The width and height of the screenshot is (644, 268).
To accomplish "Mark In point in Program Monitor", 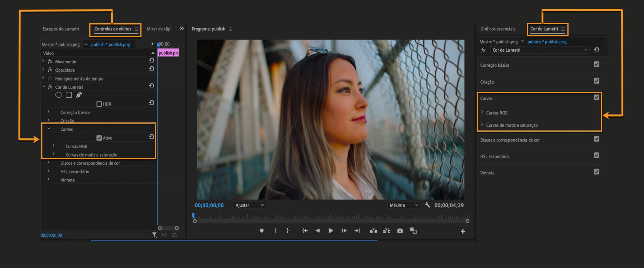I will point(276,231).
